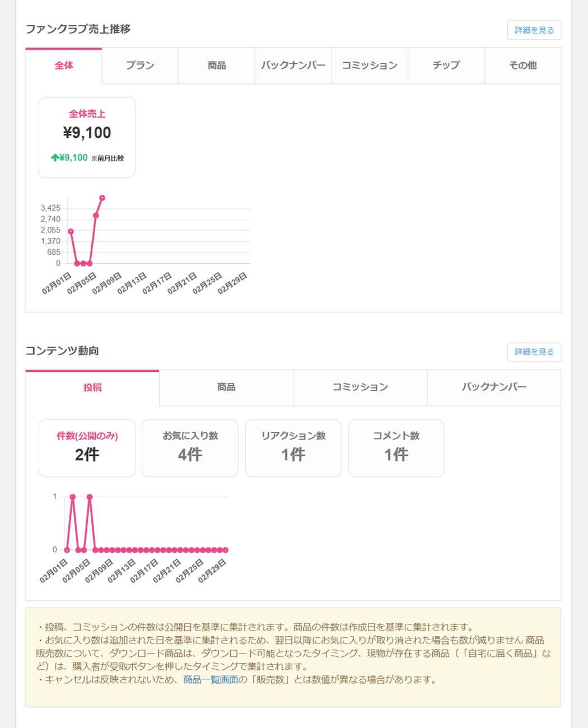Select the お気に入り数 metric card
The image size is (588, 728).
click(190, 448)
